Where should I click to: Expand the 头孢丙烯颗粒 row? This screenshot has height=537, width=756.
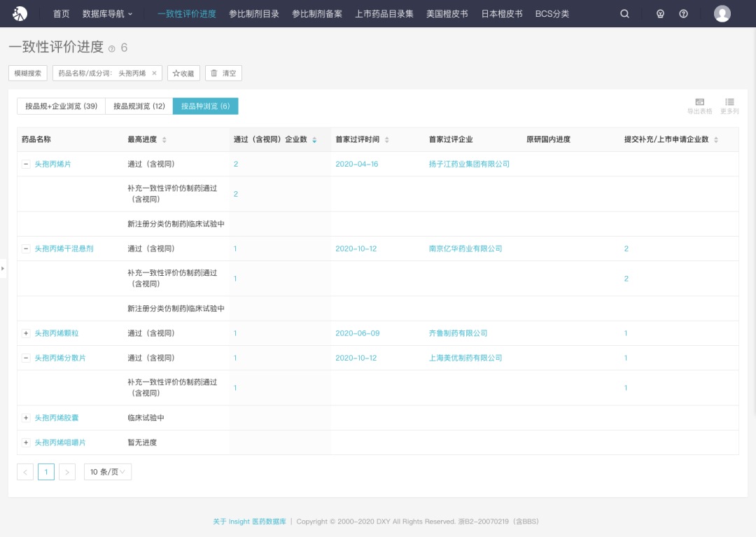click(26, 333)
